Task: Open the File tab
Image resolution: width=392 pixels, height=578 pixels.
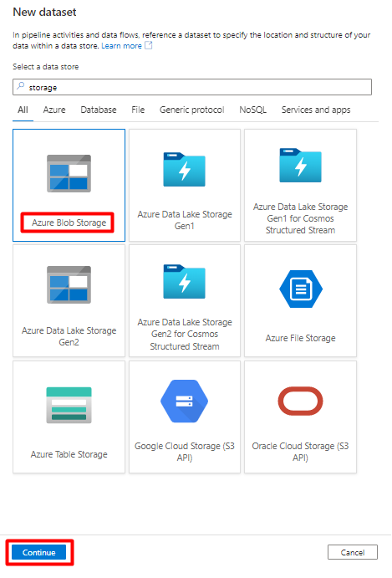Action: [138, 110]
